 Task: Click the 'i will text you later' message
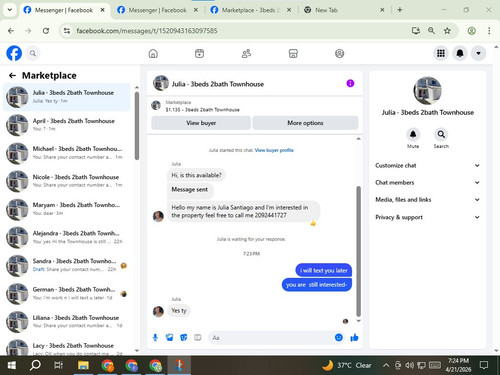coord(324,270)
